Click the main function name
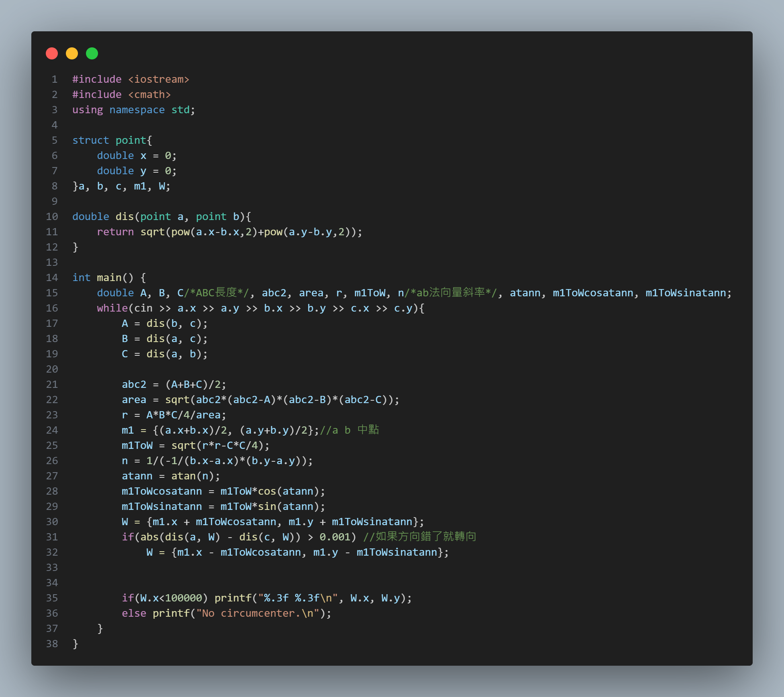Image resolution: width=784 pixels, height=697 pixels. (x=109, y=277)
